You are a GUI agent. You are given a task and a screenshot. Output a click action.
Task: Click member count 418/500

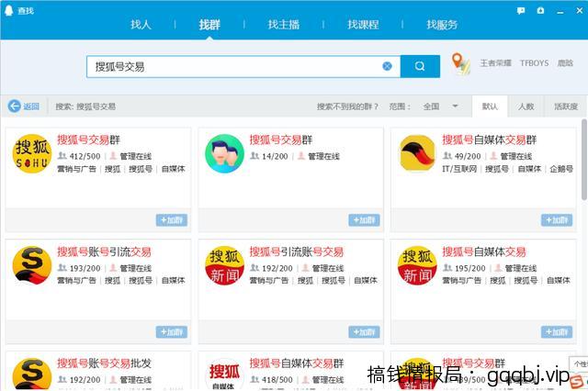pos(277,380)
